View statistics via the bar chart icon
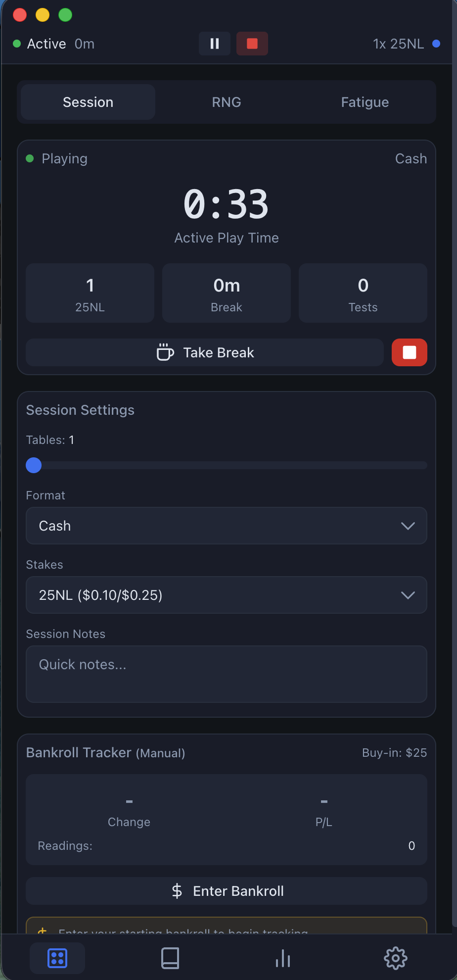The width and height of the screenshot is (457, 980). click(282, 958)
